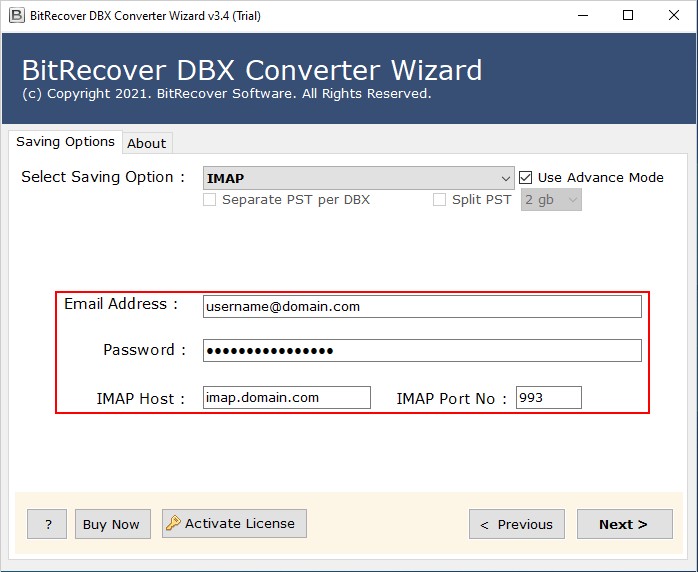Open help with the question mark button
The width and height of the screenshot is (698, 572).
(x=47, y=524)
